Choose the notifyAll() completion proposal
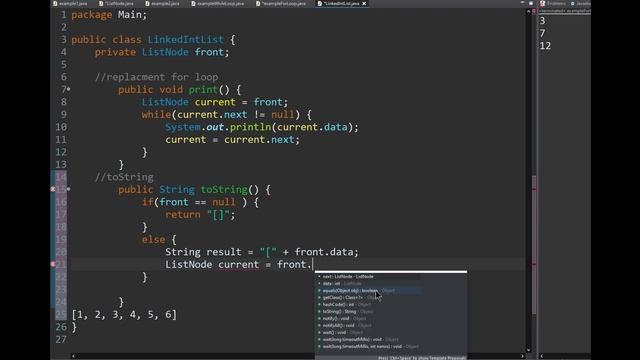Viewport: 640px width, 360px height. 391,325
